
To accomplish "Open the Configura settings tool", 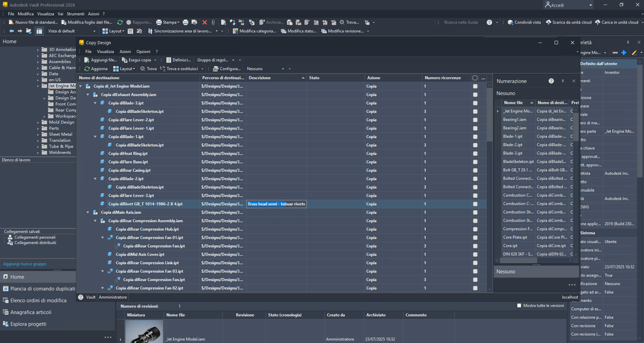I will pos(227,69).
